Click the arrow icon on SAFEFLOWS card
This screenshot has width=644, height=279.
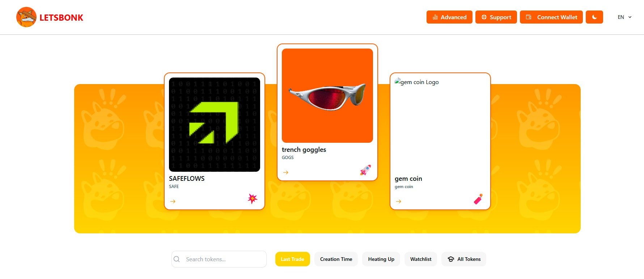[x=173, y=201]
